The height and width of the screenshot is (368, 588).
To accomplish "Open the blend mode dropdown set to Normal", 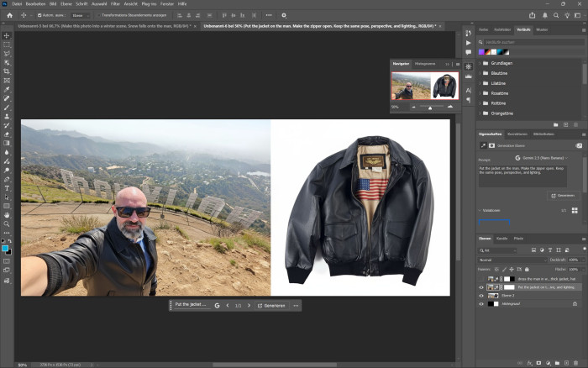I will pos(511,260).
